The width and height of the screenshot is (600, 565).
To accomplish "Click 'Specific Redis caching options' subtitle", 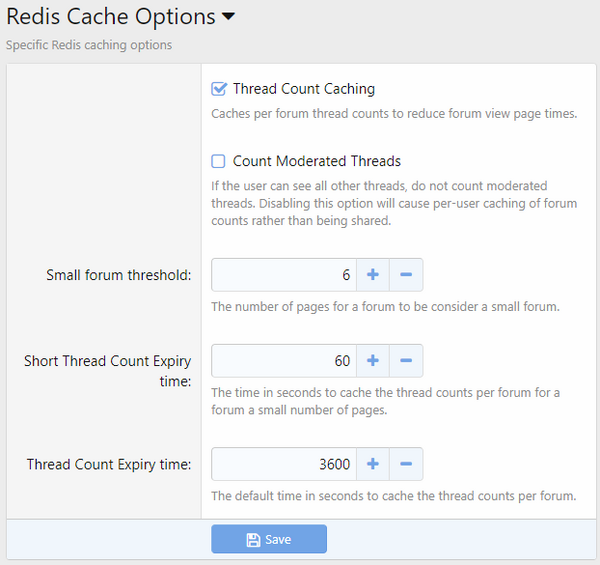I will 89,45.
